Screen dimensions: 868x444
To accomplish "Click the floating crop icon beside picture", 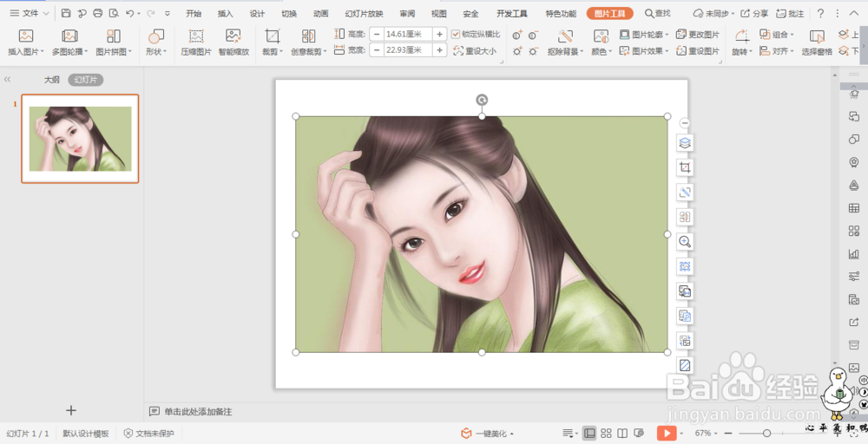I will pos(685,167).
